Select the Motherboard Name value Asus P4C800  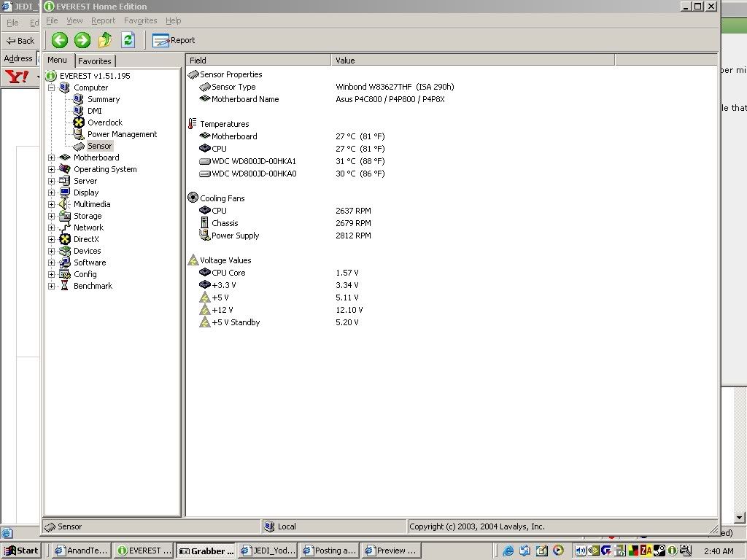click(x=390, y=99)
